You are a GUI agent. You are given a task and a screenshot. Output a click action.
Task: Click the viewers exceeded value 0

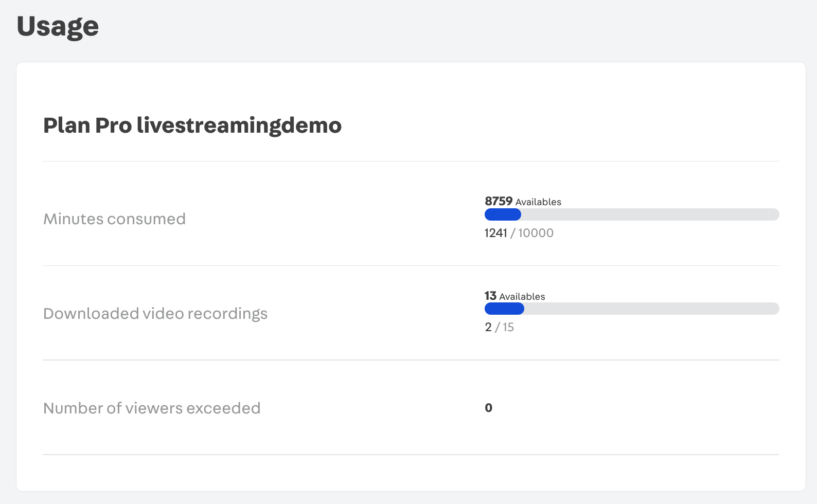[x=489, y=408]
